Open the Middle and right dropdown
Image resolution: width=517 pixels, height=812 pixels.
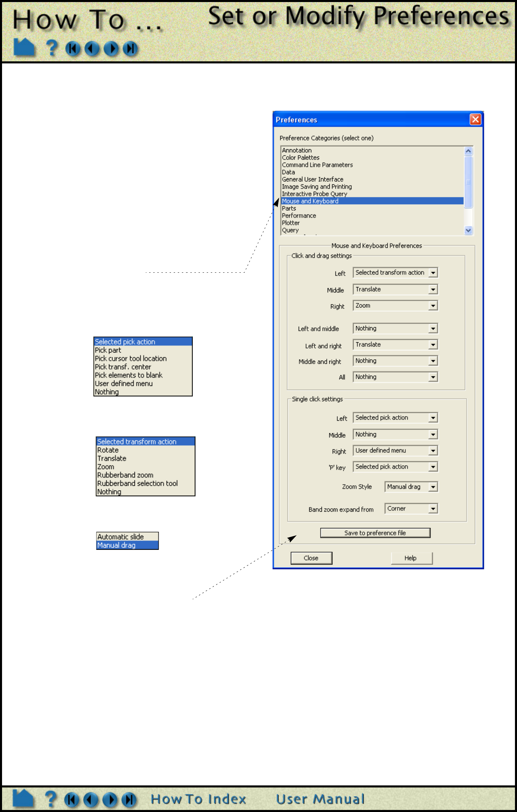pos(395,361)
